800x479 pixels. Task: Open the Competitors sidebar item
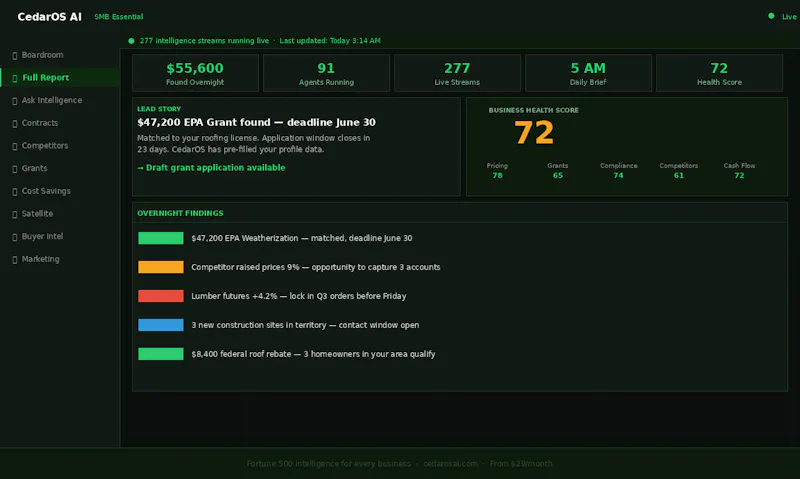pos(60,145)
